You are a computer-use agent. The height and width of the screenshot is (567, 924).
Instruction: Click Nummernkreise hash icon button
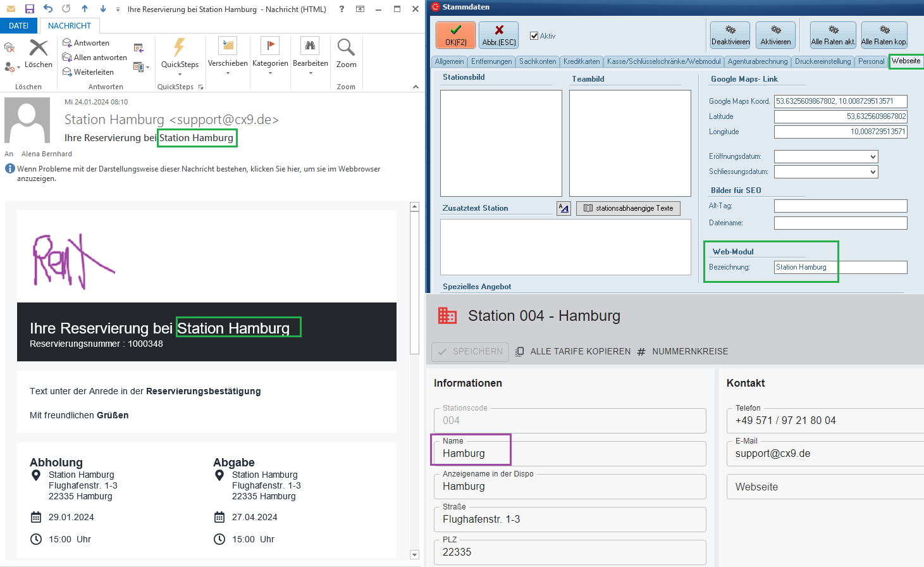(641, 352)
